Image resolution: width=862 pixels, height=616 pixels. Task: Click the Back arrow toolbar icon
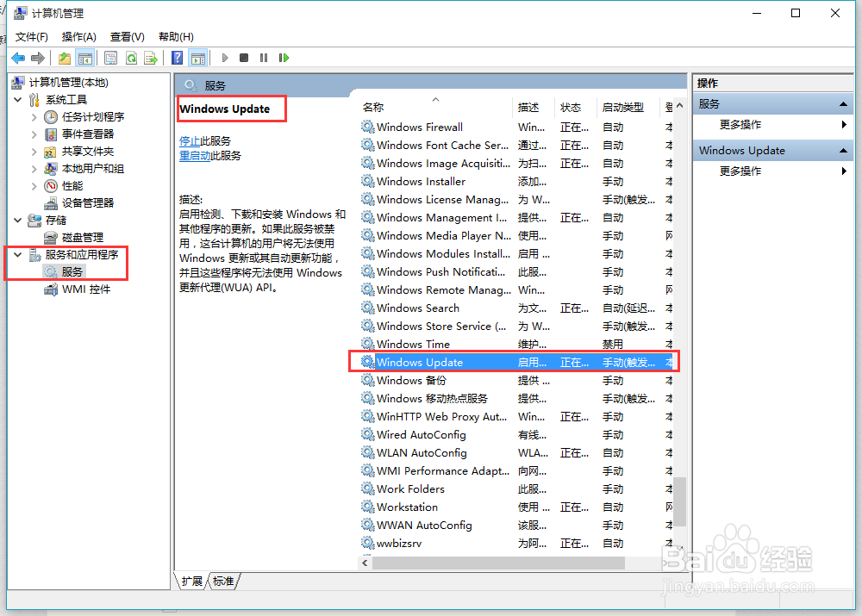(18, 58)
